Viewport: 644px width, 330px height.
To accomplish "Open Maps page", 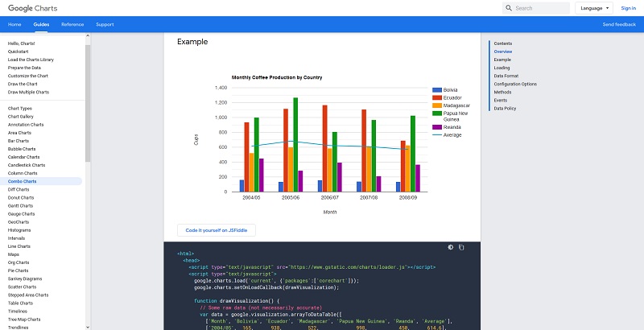I will point(13,254).
